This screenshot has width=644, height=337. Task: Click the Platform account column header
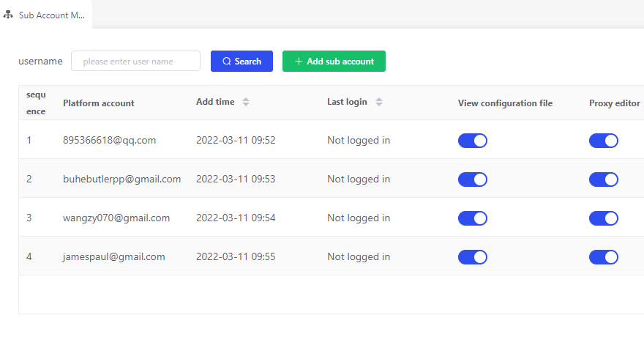[x=99, y=103]
